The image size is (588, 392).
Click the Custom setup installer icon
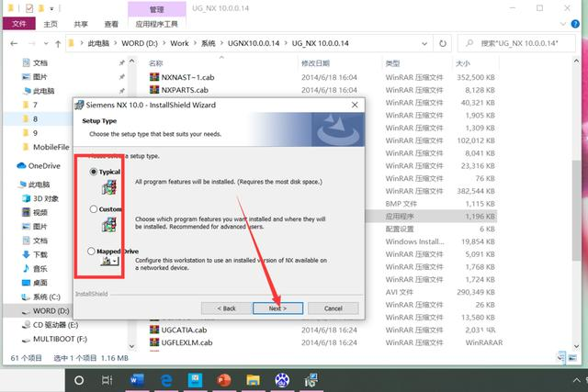click(109, 225)
